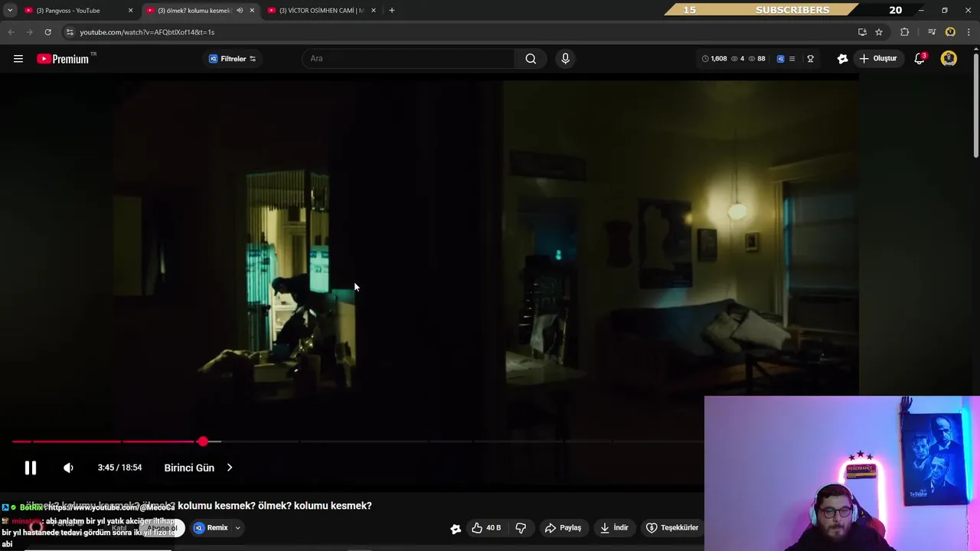Open the notifications bell
Screen dimensions: 980x551
coord(920,59)
